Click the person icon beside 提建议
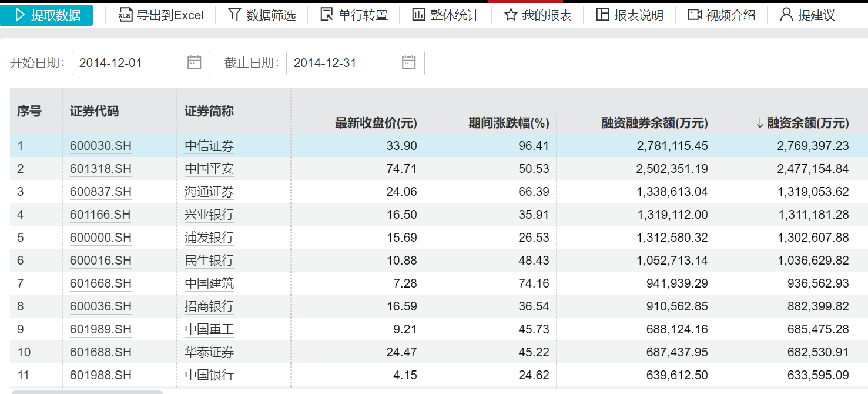The image size is (868, 394). click(x=786, y=14)
